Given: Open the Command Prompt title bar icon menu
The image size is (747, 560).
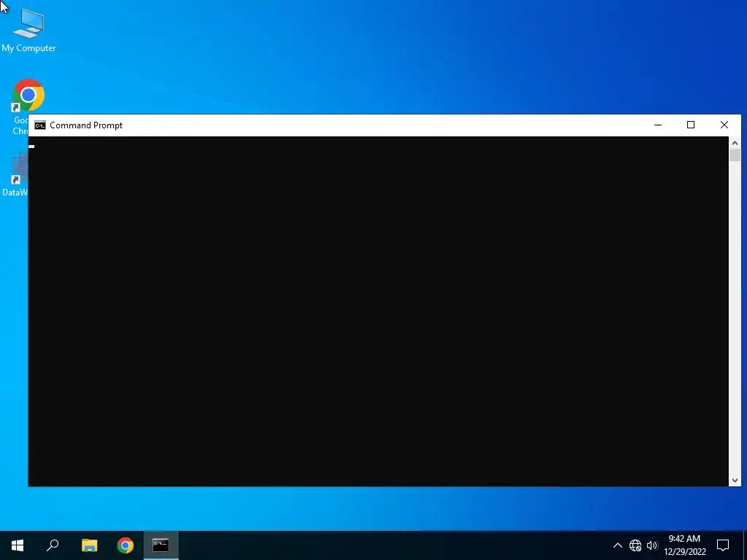Looking at the screenshot, I should coord(40,125).
